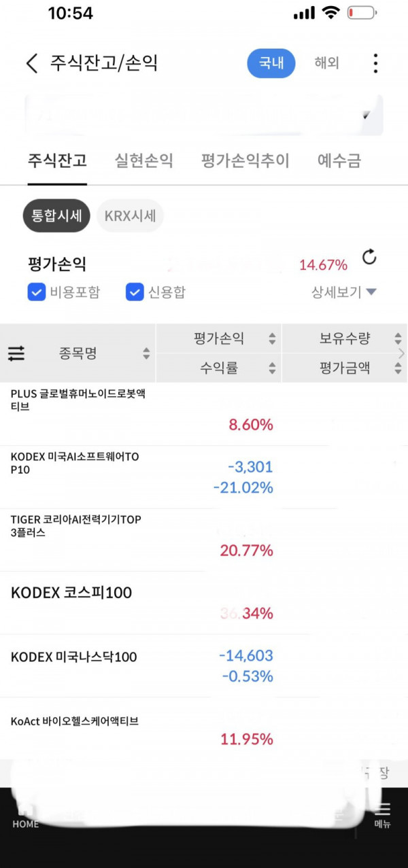
Task: Sort by 보유수량 column arrows
Action: coord(398,338)
